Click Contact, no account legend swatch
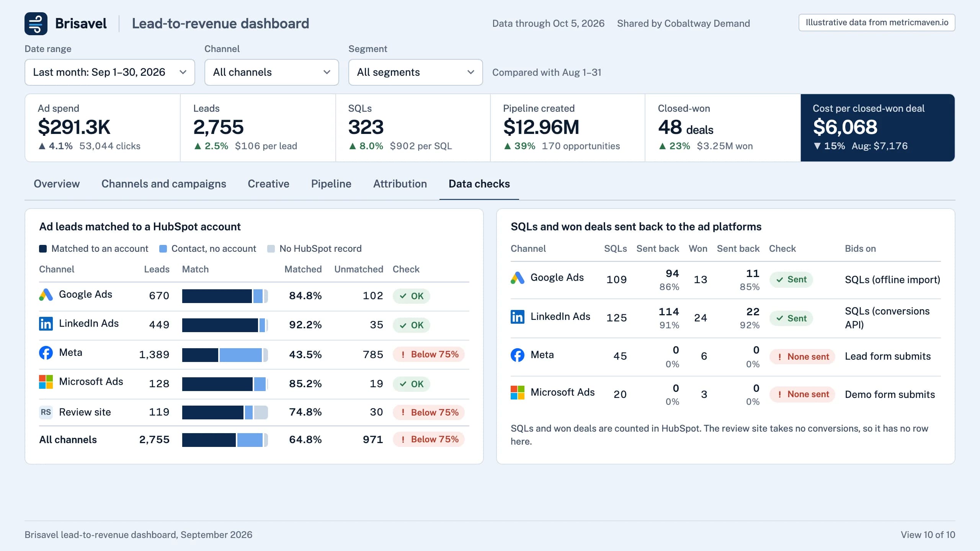This screenshot has height=551, width=980. coord(163,249)
